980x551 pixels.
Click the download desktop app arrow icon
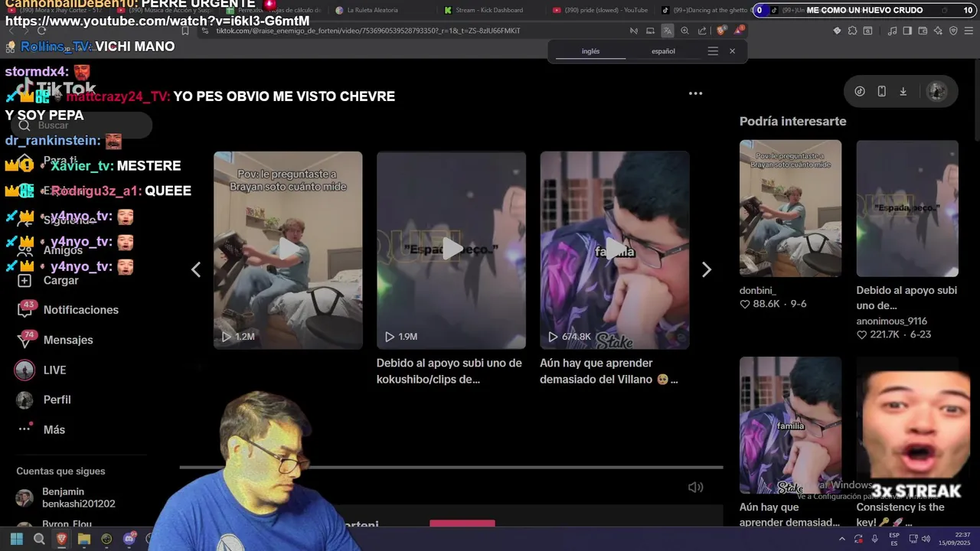pos(903,91)
